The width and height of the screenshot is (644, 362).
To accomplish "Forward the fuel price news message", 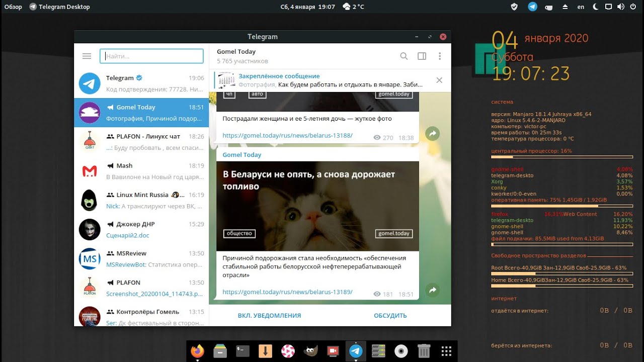I will pyautogui.click(x=432, y=290).
